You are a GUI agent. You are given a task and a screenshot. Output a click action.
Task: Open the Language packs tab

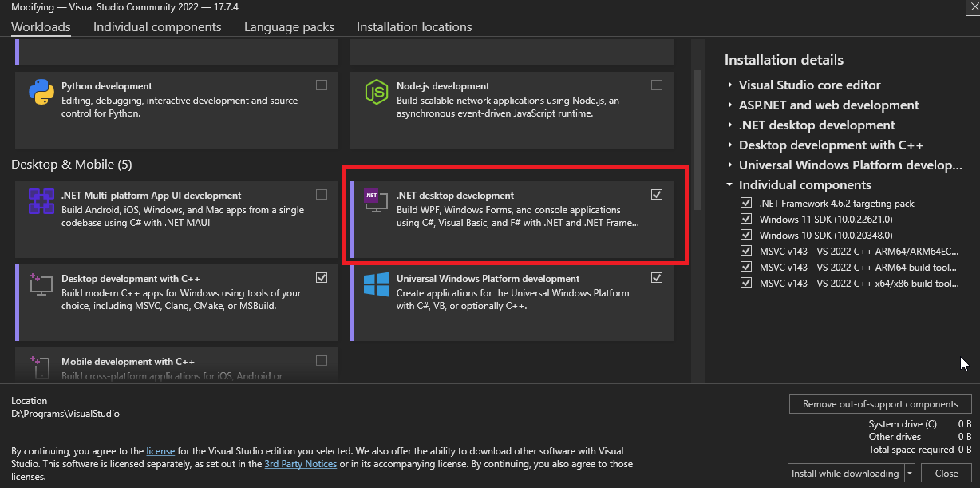[289, 26]
